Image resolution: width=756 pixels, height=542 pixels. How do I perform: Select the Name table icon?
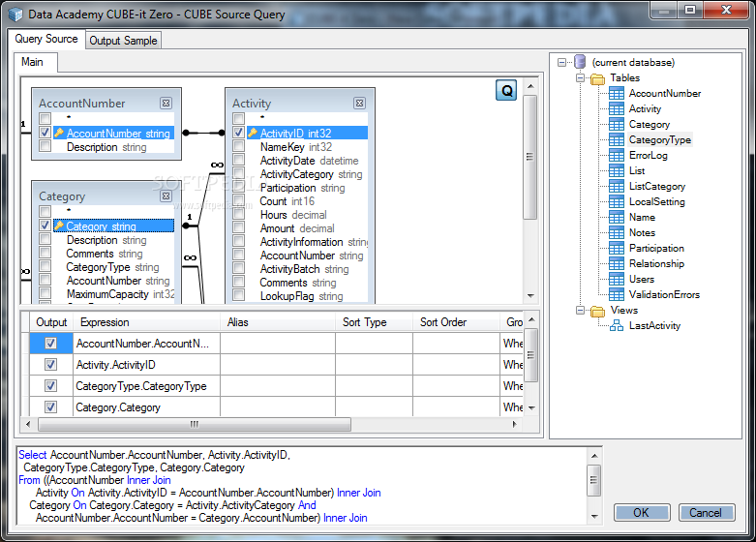click(x=617, y=218)
